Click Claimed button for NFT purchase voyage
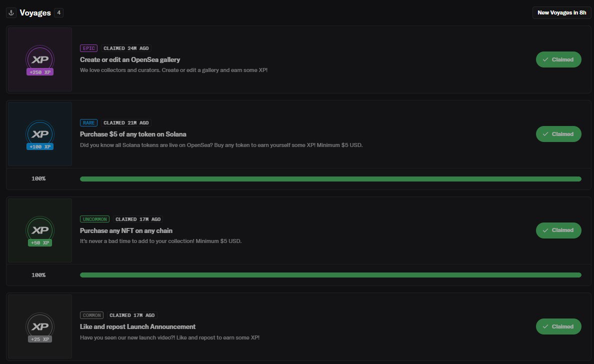 coord(558,230)
